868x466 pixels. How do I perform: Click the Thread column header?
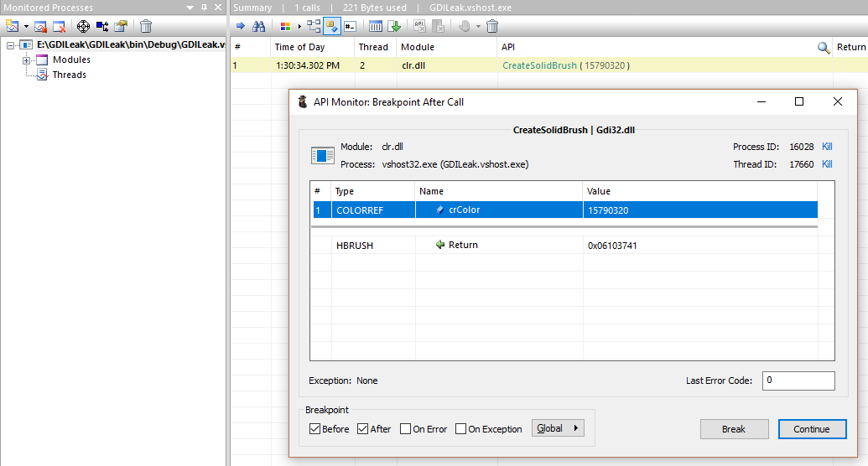coord(375,47)
